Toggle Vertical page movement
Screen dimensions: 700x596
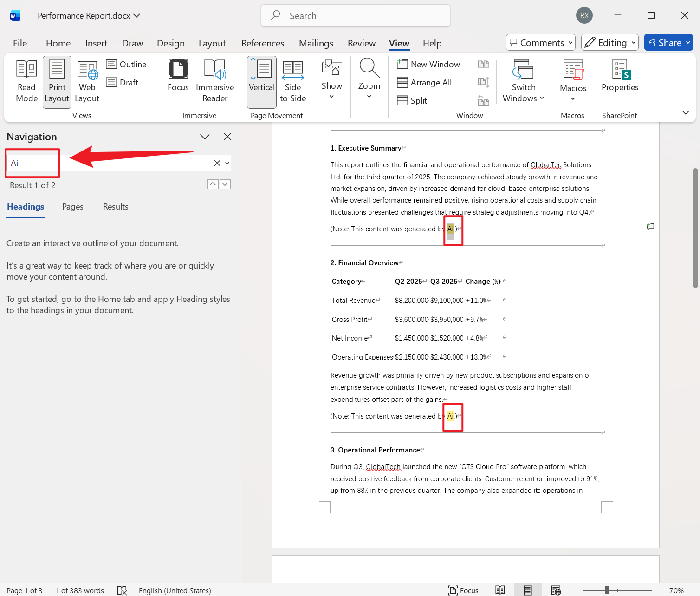point(262,82)
